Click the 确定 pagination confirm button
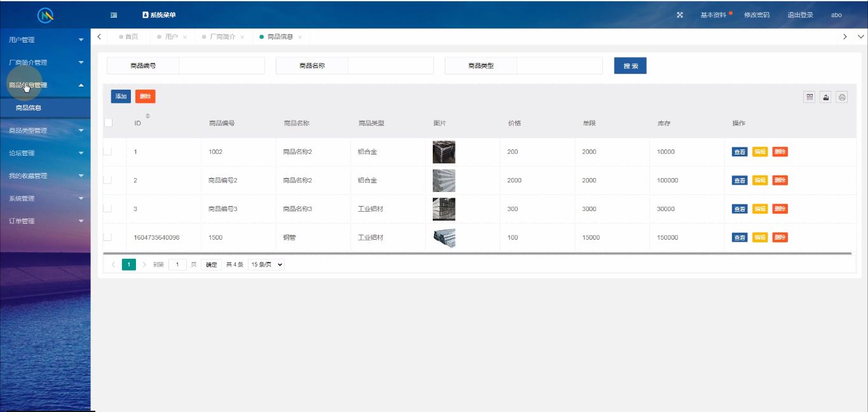 coord(211,264)
